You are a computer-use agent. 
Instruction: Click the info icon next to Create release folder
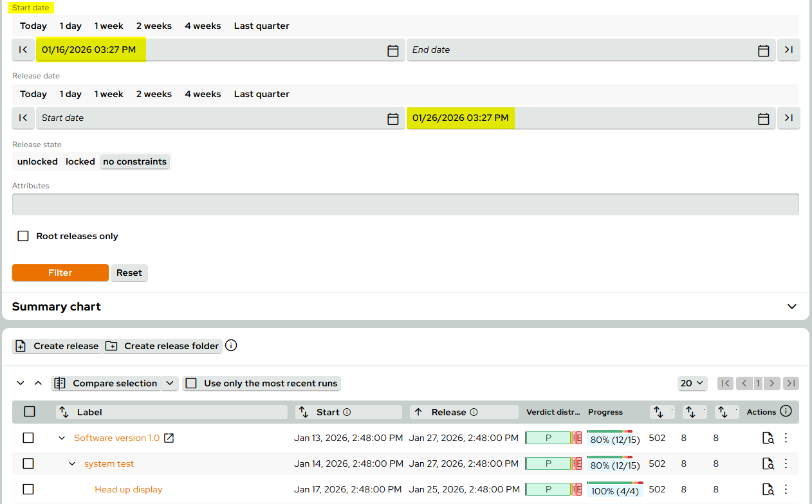click(231, 346)
